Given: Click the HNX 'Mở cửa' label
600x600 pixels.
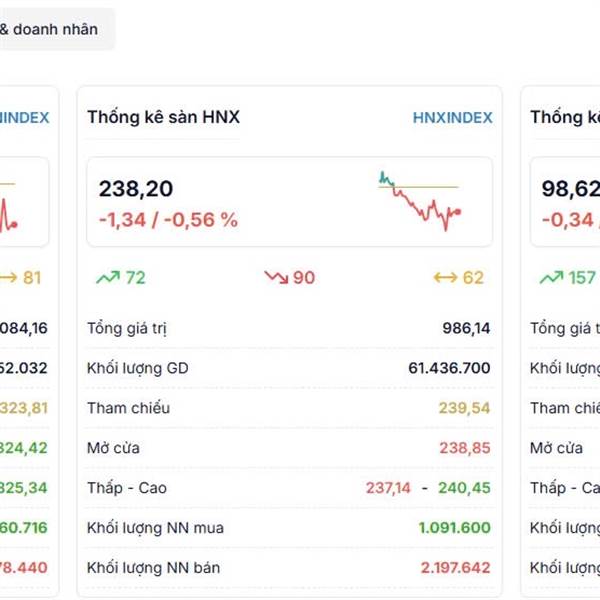Looking at the screenshot, I should click(113, 448).
